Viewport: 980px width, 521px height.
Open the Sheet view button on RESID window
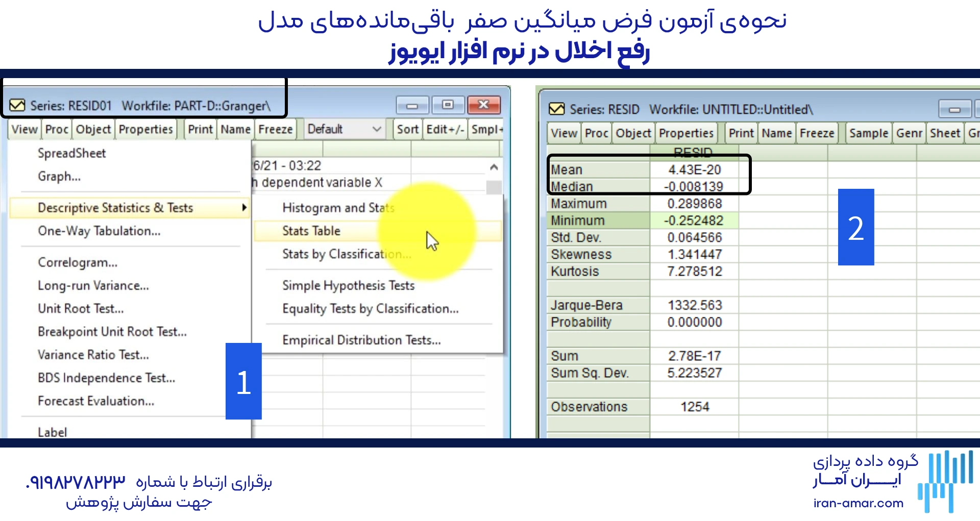tap(945, 133)
